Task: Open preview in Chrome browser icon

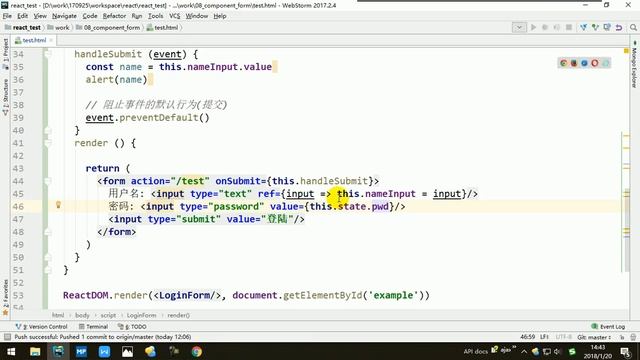Action: [564, 63]
